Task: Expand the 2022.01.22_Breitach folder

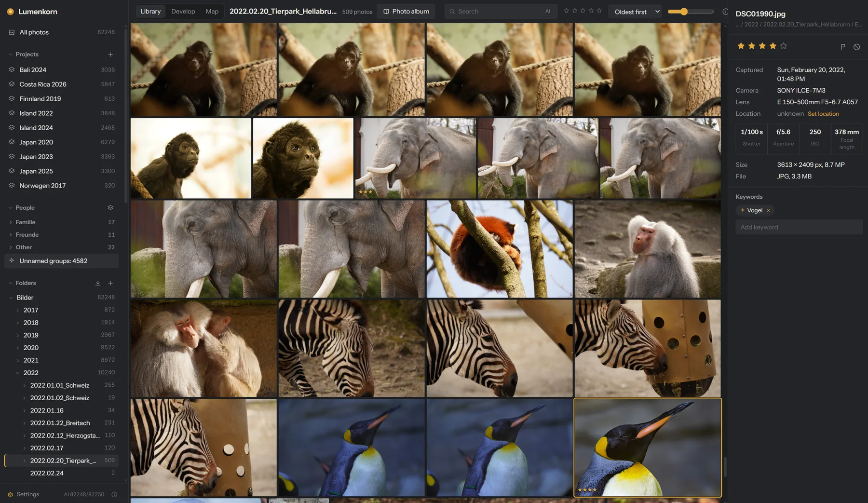Action: pos(25,423)
